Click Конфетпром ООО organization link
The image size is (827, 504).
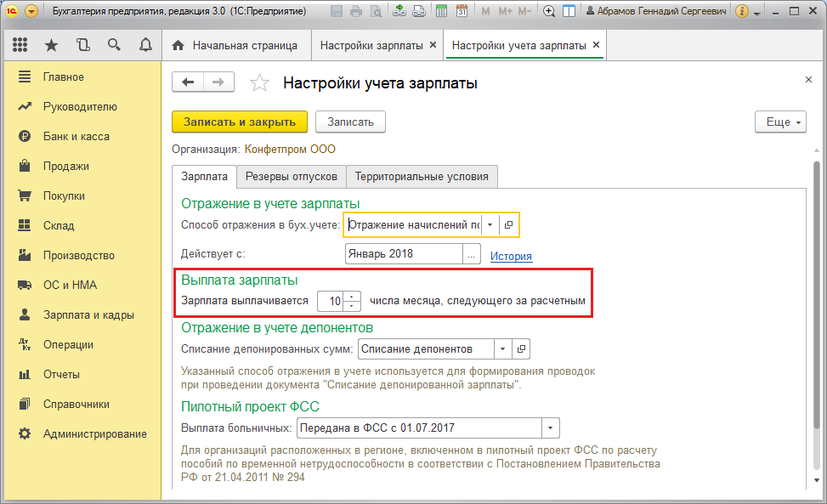point(290,150)
